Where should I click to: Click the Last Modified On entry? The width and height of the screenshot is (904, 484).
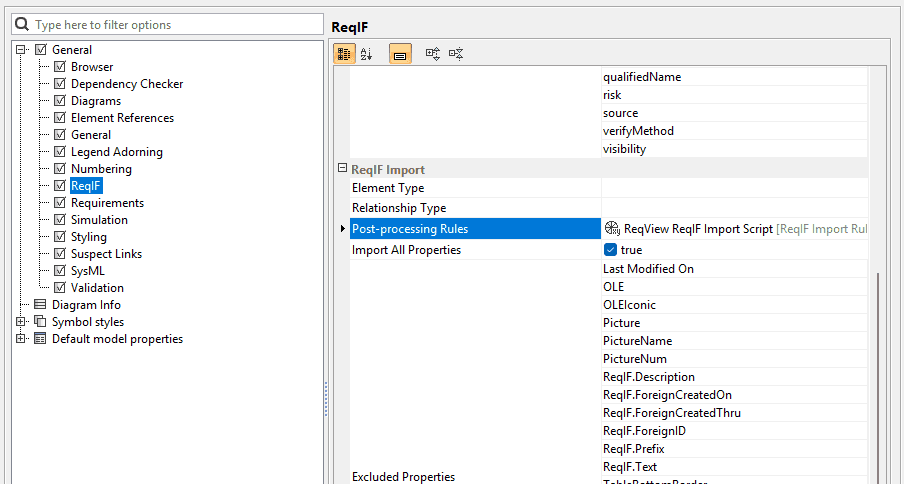coord(734,269)
